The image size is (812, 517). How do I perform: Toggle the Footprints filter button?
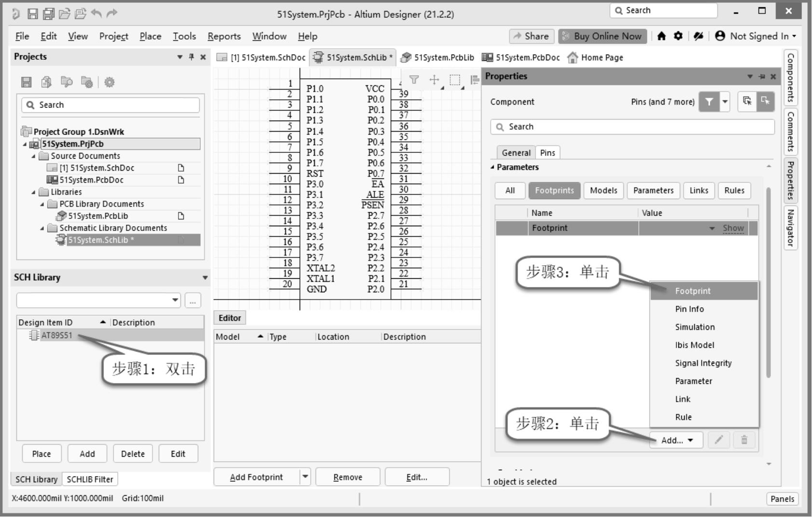click(554, 190)
